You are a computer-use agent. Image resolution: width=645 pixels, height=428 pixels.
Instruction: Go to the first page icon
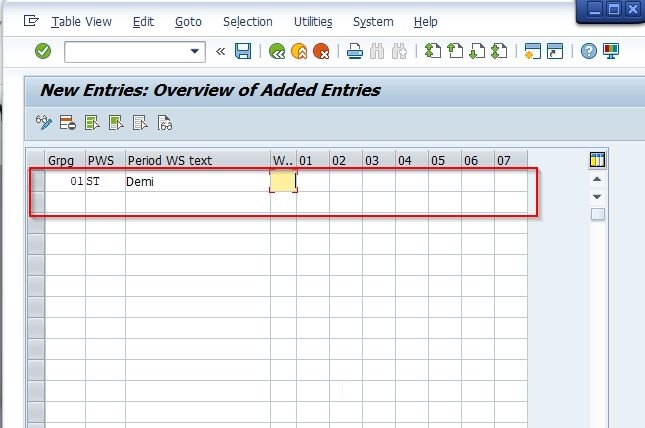433,51
